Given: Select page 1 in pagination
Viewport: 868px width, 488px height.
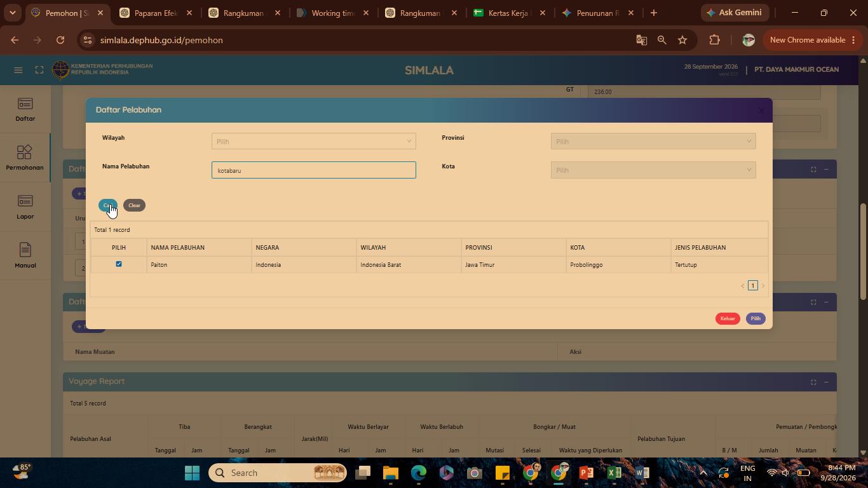Looking at the screenshot, I should pyautogui.click(x=753, y=285).
